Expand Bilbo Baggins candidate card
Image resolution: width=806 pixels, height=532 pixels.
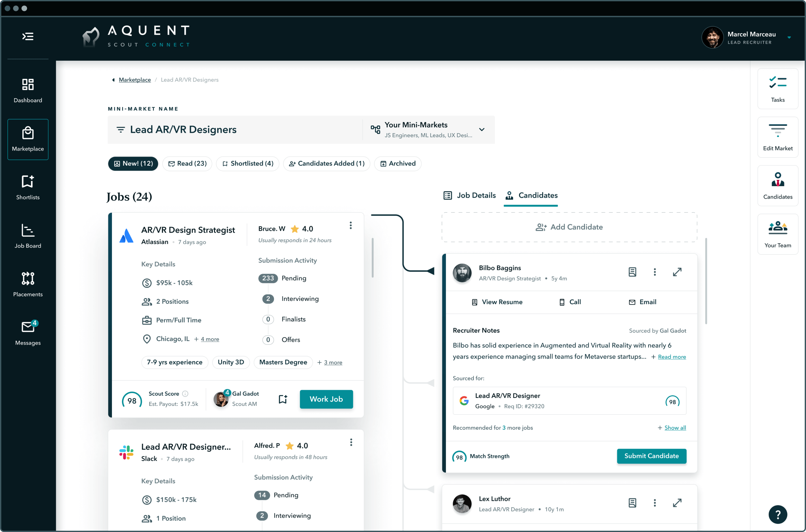click(677, 272)
